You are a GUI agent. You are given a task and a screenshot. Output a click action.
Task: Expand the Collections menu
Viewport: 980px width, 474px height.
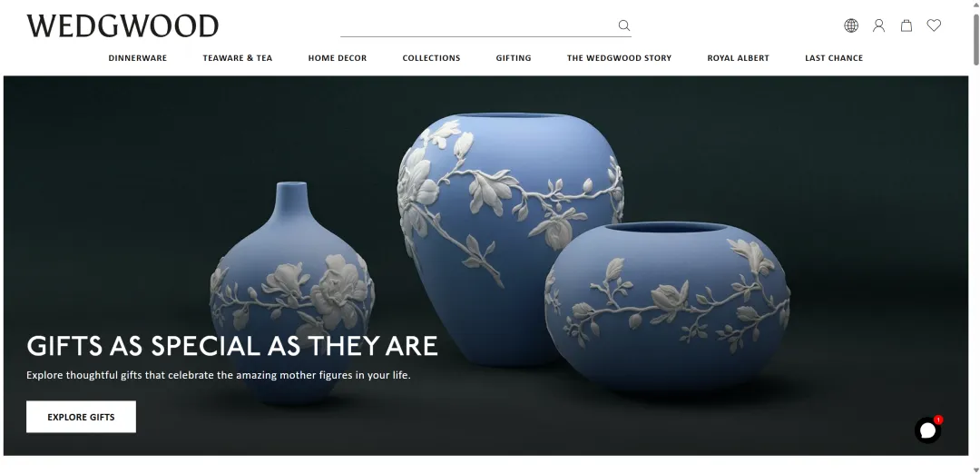(431, 58)
